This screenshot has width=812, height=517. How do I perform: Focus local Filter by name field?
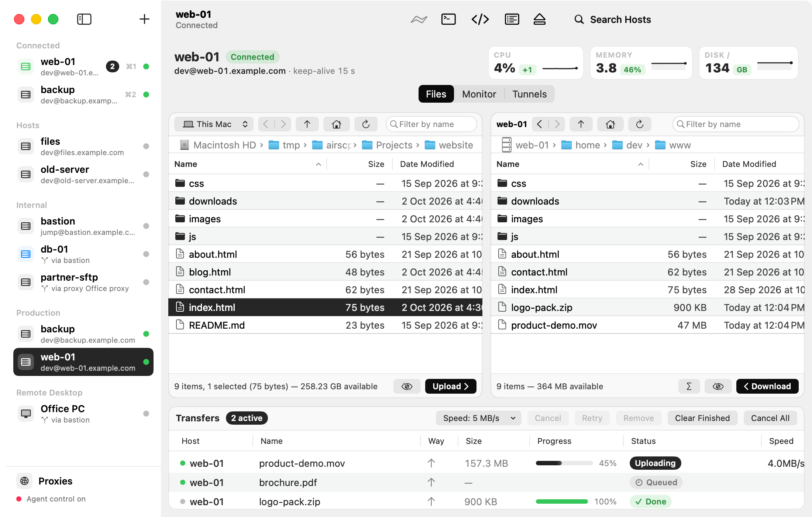coord(431,124)
